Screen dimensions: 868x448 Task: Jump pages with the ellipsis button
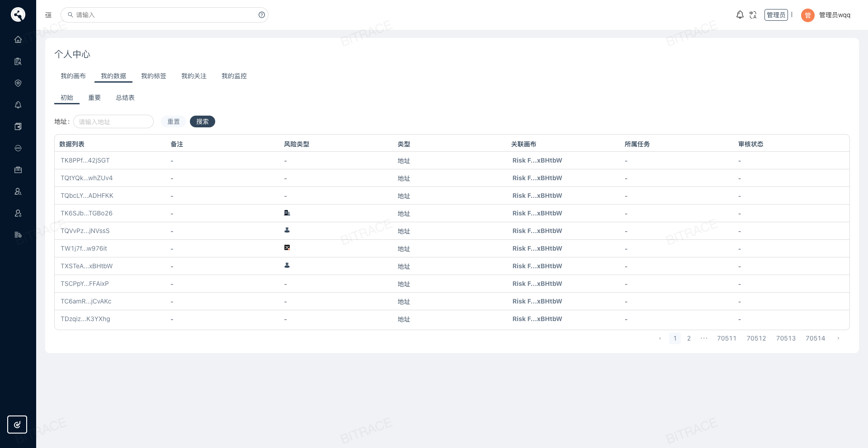[x=704, y=338]
